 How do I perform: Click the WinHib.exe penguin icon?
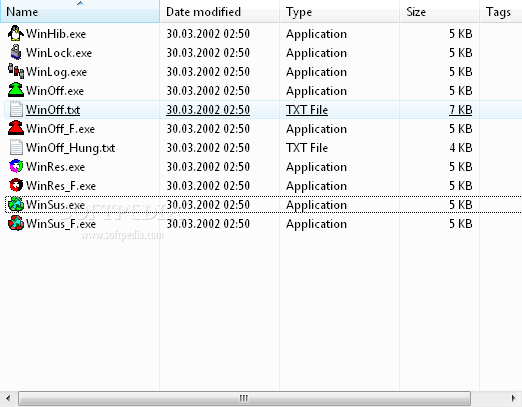tap(15, 33)
